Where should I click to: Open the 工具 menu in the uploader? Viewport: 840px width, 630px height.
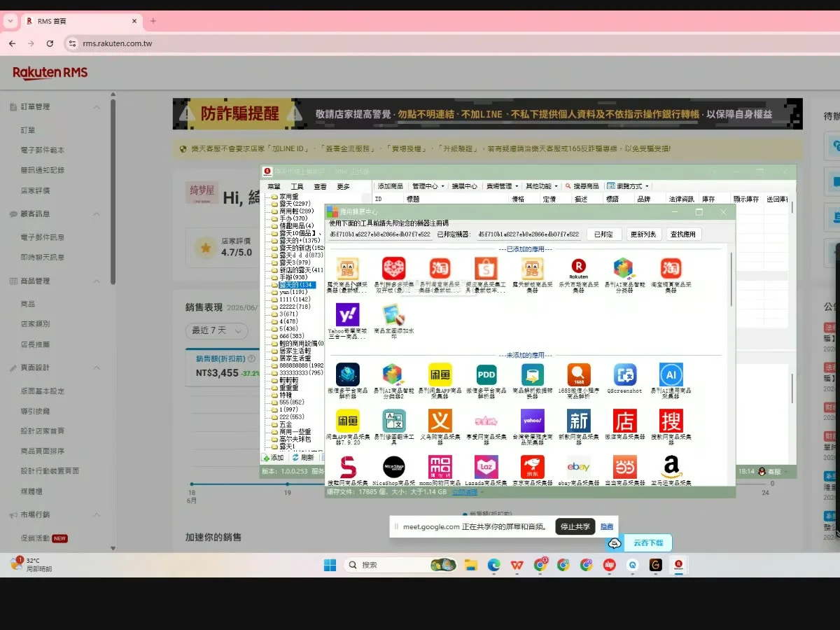pyautogui.click(x=297, y=187)
